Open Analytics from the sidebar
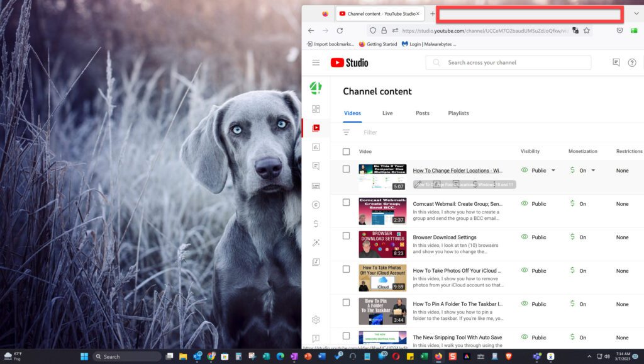Screen dimensions: 644x364 (x=316, y=147)
